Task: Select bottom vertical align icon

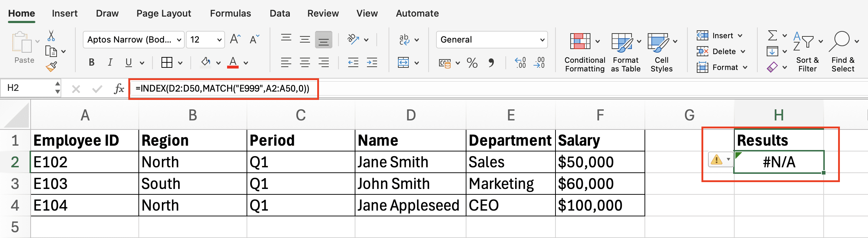Action: point(324,39)
